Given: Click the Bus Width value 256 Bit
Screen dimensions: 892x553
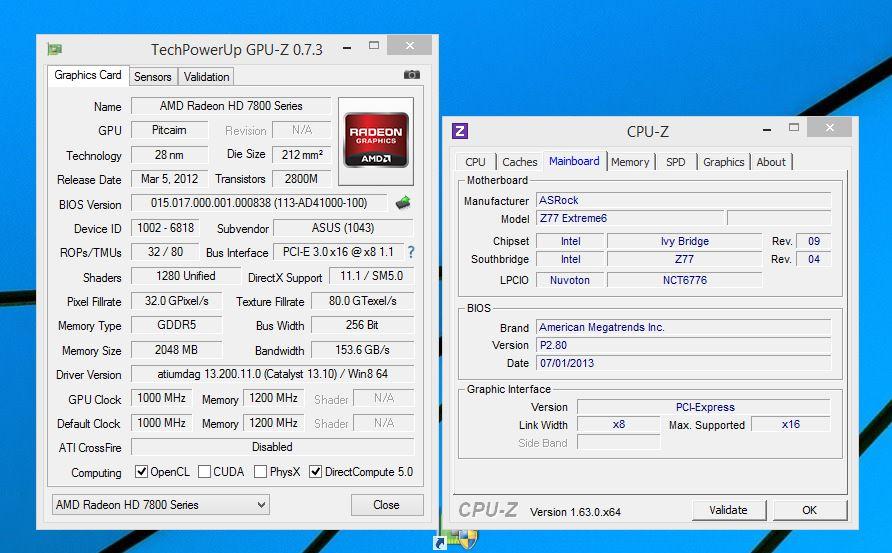Looking at the screenshot, I should click(362, 325).
